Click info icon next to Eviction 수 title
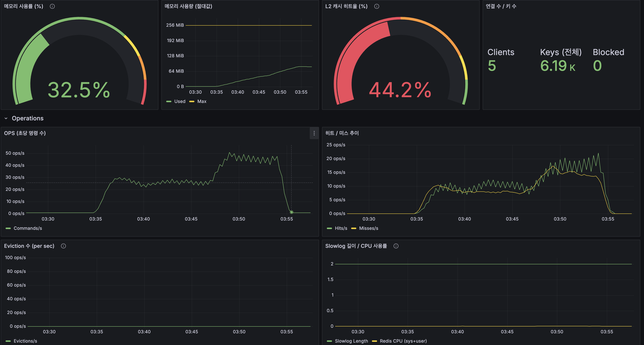 point(63,246)
